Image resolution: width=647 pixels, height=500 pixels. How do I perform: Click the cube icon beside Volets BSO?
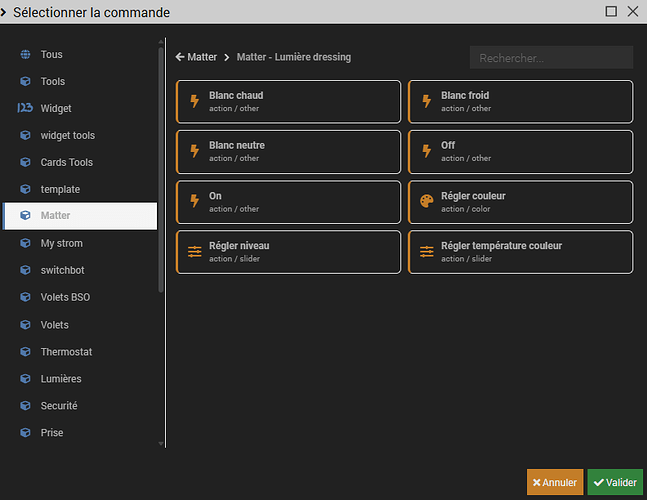coord(25,297)
